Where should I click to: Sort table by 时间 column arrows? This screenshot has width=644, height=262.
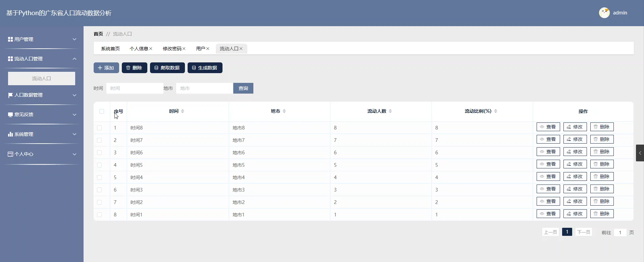tap(183, 111)
